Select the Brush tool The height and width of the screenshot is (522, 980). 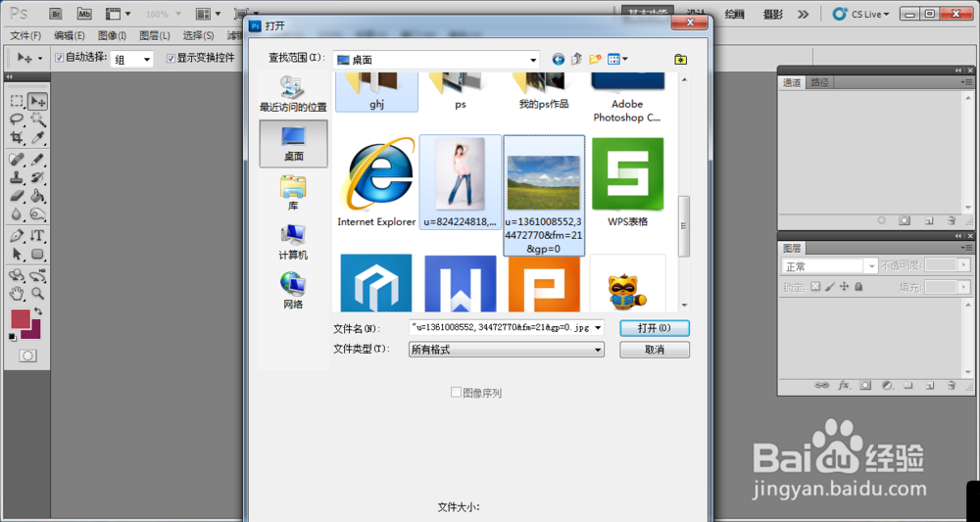pos(37,160)
